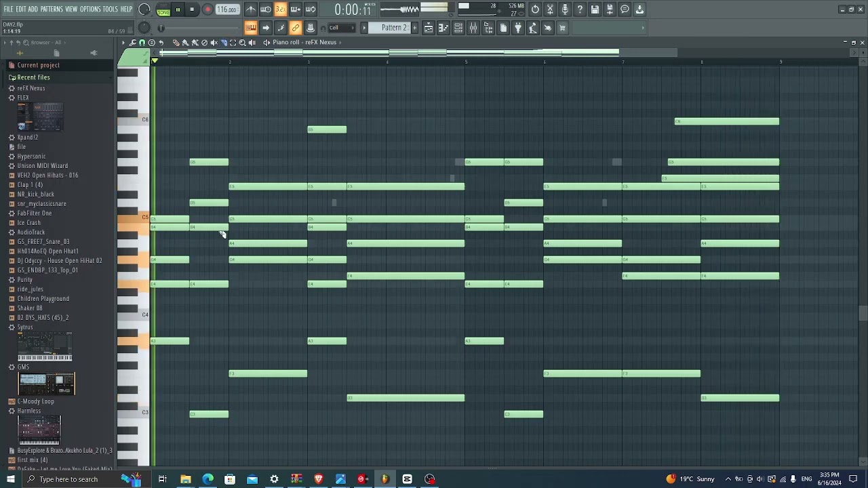Open the EDIT menu
Image resolution: width=868 pixels, height=488 pixels.
pyautogui.click(x=21, y=9)
